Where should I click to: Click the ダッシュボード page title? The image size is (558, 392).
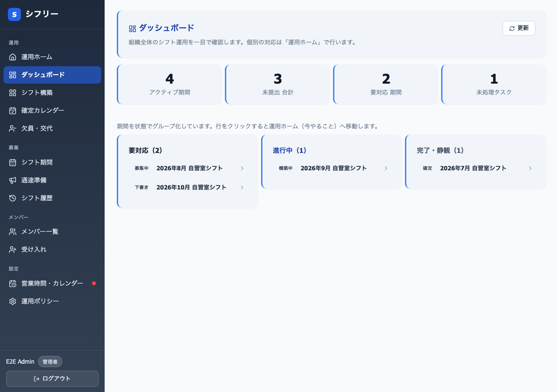pos(167,28)
